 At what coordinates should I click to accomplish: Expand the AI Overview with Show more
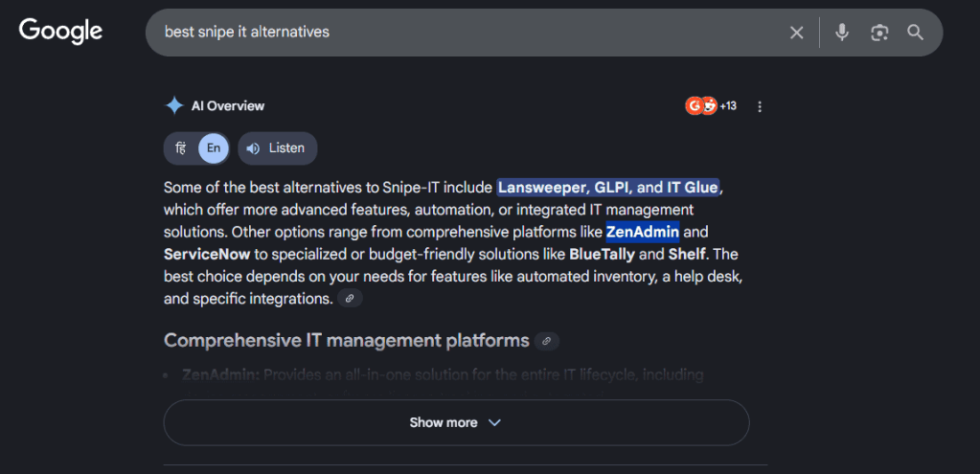pyautogui.click(x=456, y=422)
